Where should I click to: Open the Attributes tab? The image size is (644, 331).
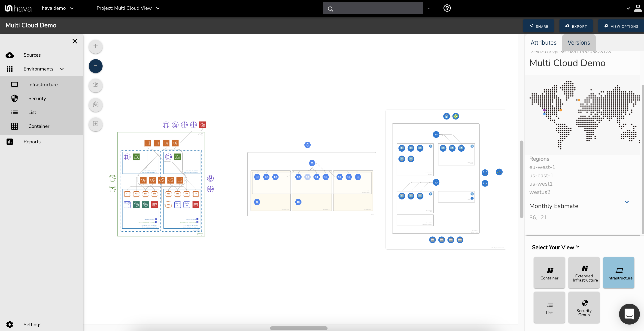click(544, 43)
